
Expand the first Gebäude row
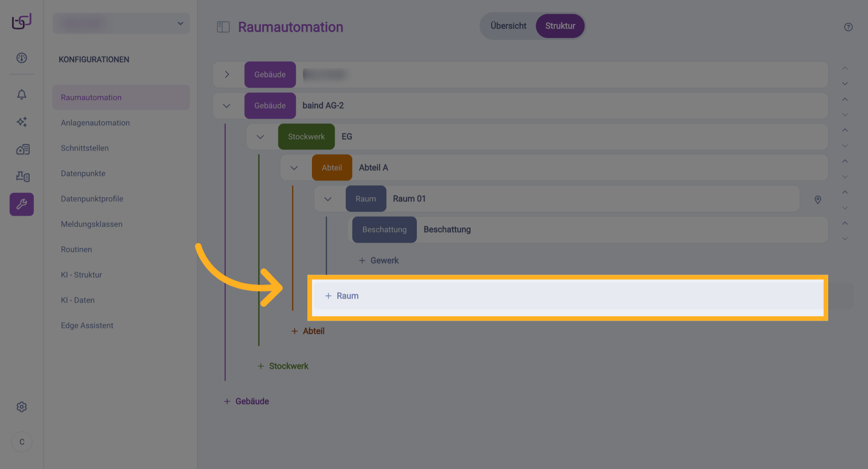[227, 75]
